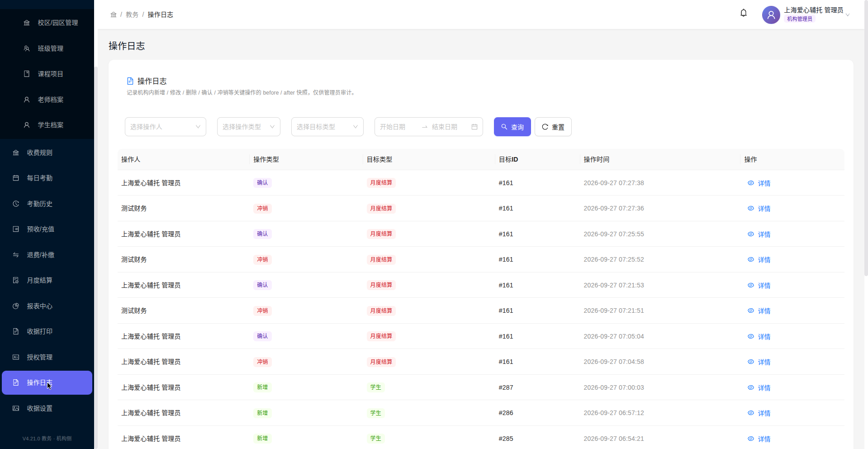View 详情 for log at 07:27:38

tap(759, 183)
